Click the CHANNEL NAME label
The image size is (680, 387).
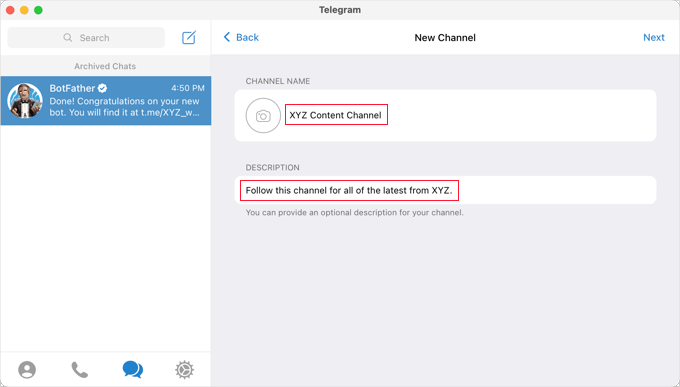(278, 81)
